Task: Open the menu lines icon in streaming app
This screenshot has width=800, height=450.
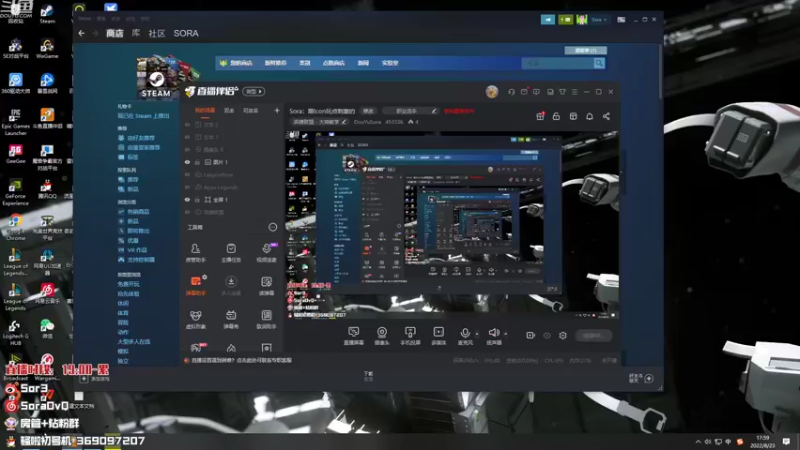Action: [574, 92]
